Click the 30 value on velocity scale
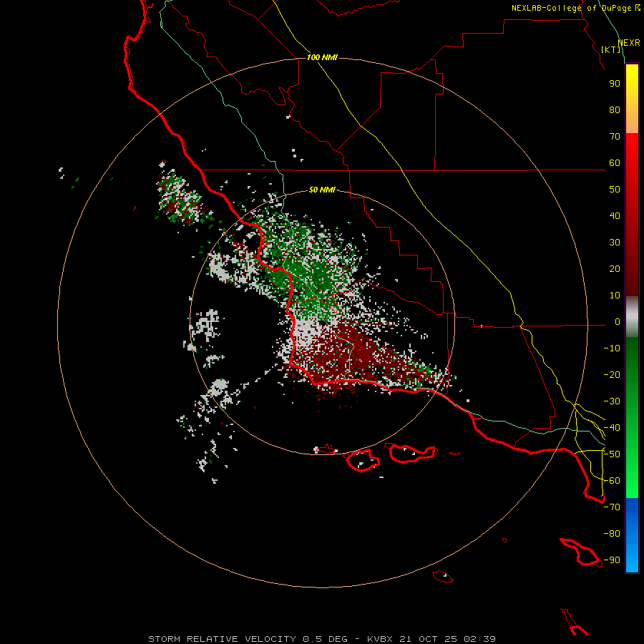The image size is (644, 644). (615, 243)
